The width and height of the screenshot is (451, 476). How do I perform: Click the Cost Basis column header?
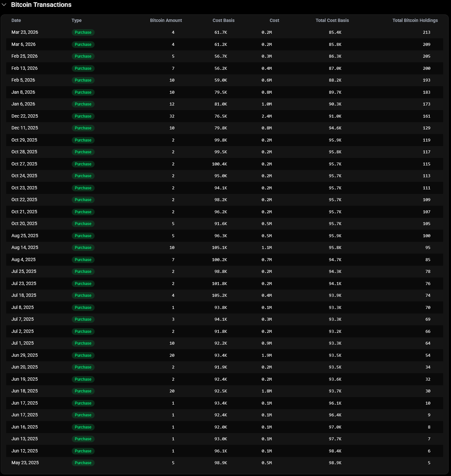point(223,20)
